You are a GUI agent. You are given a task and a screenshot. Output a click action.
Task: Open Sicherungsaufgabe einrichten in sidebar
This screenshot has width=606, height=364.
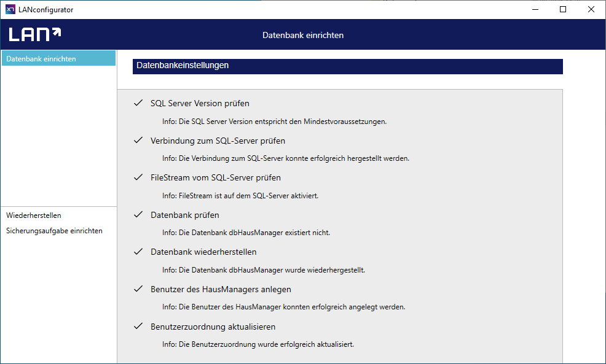tap(54, 231)
